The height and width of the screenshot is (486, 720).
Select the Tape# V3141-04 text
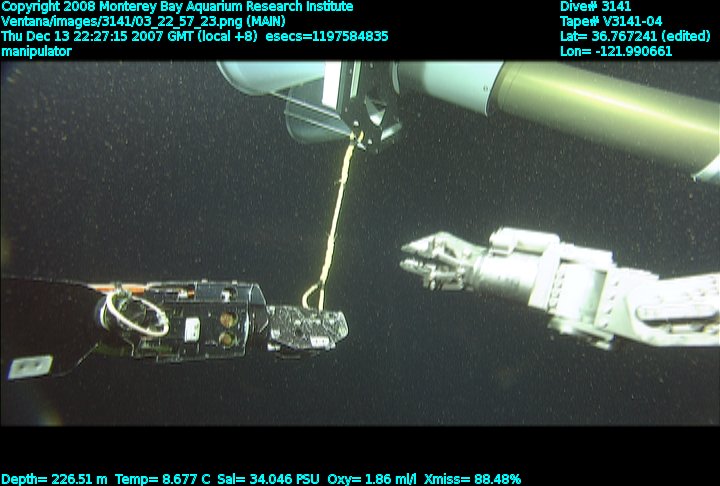pyautogui.click(x=611, y=21)
